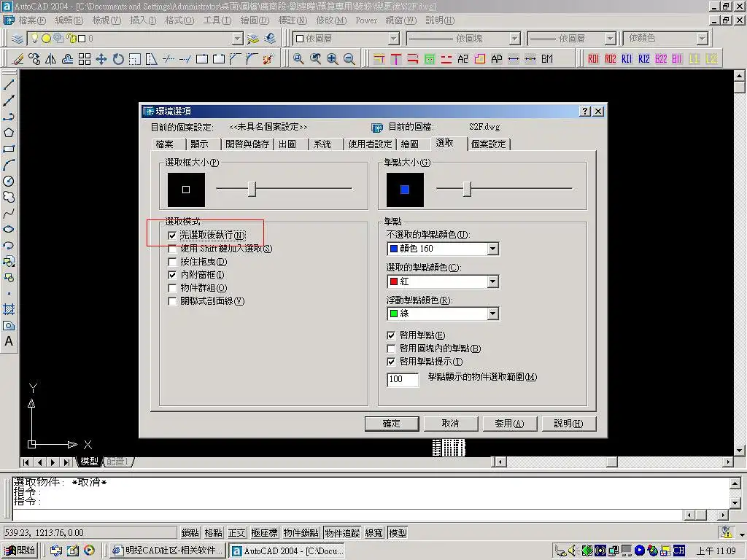Image resolution: width=747 pixels, height=560 pixels.
Task: Click the Mirror tool icon
Action: click(51, 59)
